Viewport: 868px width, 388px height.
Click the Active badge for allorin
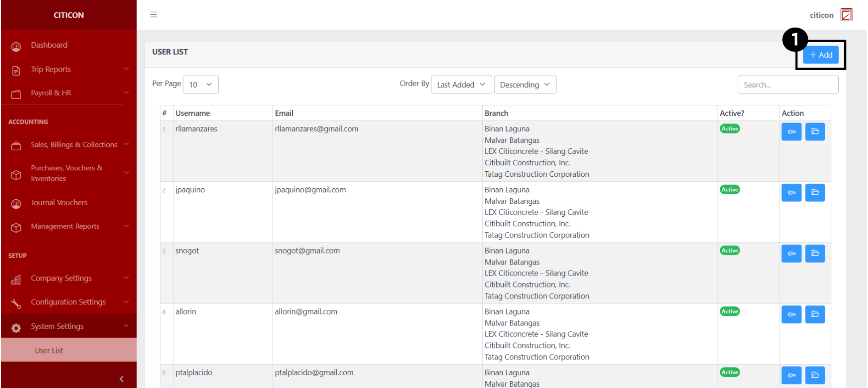tap(729, 312)
